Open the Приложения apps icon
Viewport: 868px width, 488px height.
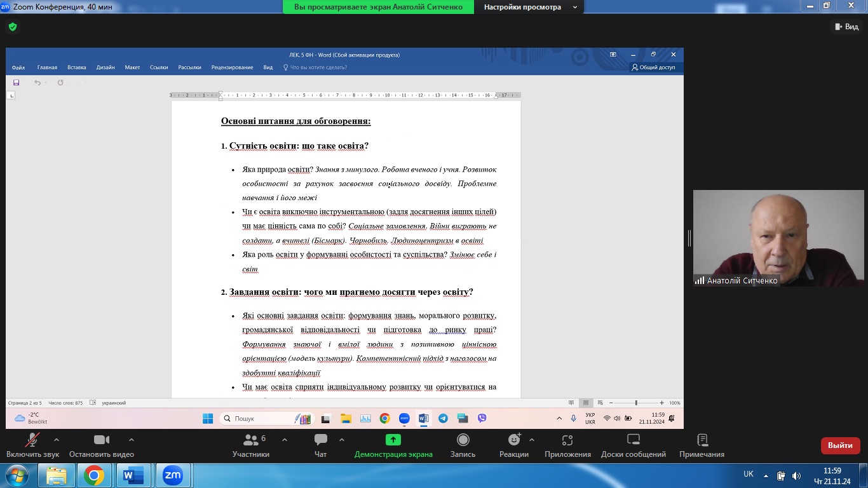pyautogui.click(x=567, y=440)
